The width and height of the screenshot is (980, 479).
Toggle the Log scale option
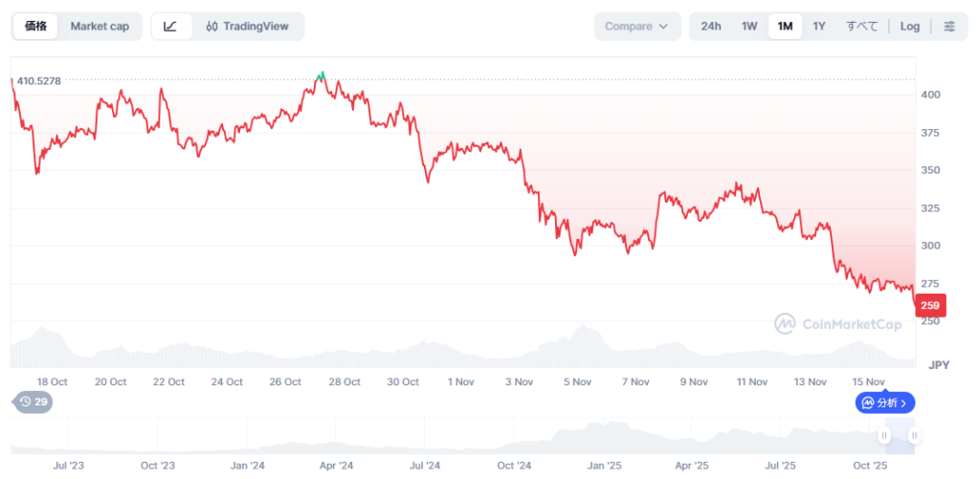(909, 26)
